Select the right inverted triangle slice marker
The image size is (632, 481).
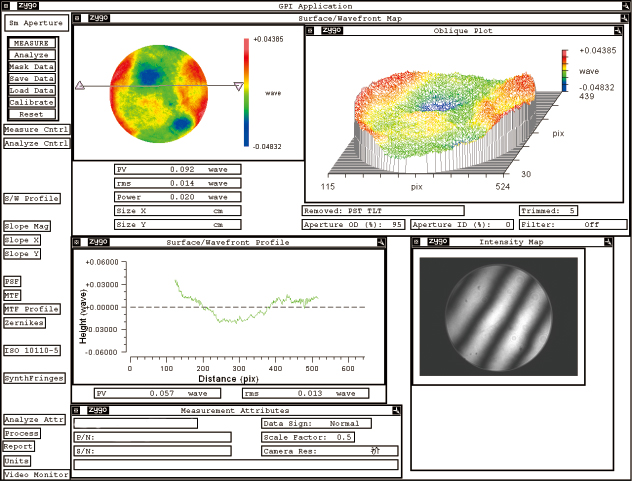coord(238,87)
